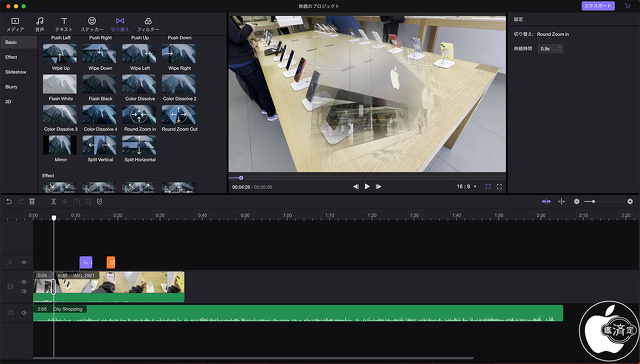640x364 pixels.
Task: Select the City Shopping audio clip
Action: pyautogui.click(x=298, y=313)
